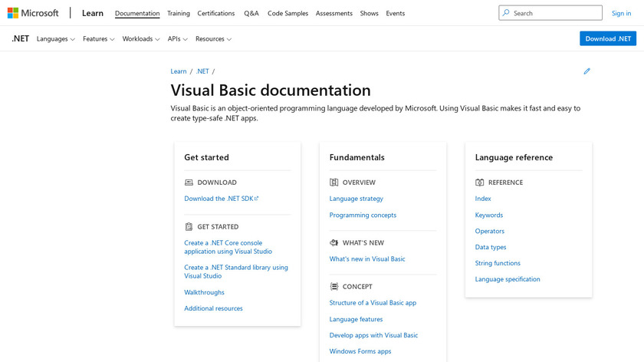Open Shows in top navigation
Image resolution: width=644 pixels, height=362 pixels.
pyautogui.click(x=370, y=13)
